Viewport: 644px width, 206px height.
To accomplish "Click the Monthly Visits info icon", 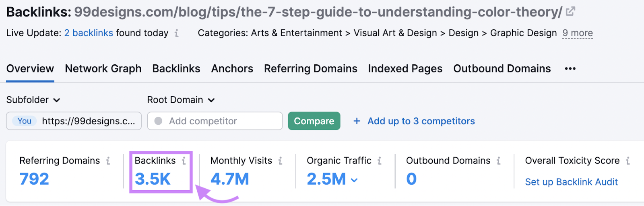I will click(x=280, y=161).
